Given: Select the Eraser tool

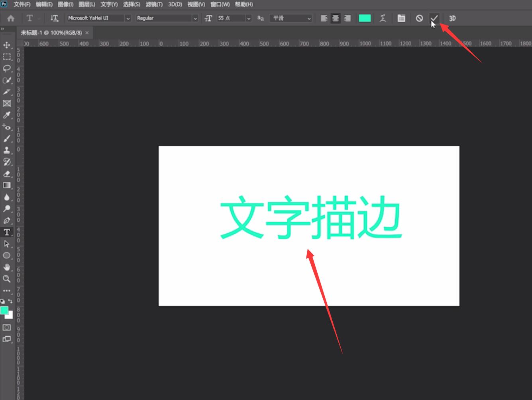Looking at the screenshot, I should [7, 174].
